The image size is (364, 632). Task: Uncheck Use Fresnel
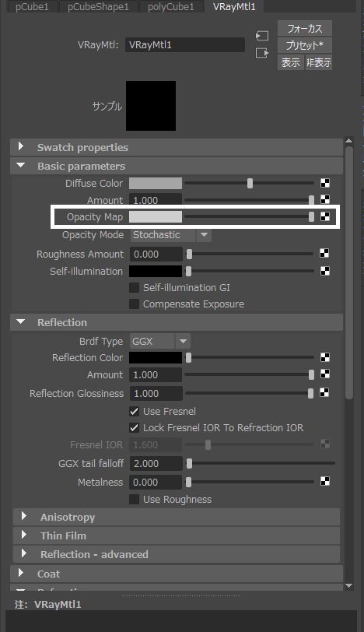[134, 411]
